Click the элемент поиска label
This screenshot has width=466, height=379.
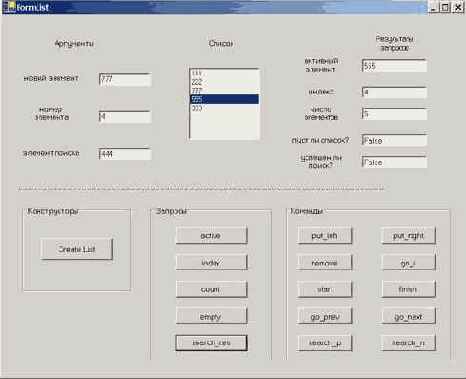pos(51,153)
